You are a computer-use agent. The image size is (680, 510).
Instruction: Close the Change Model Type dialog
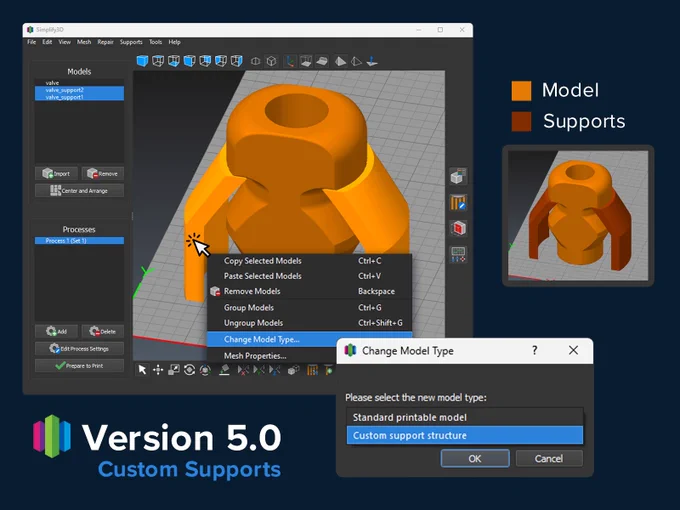(x=573, y=350)
